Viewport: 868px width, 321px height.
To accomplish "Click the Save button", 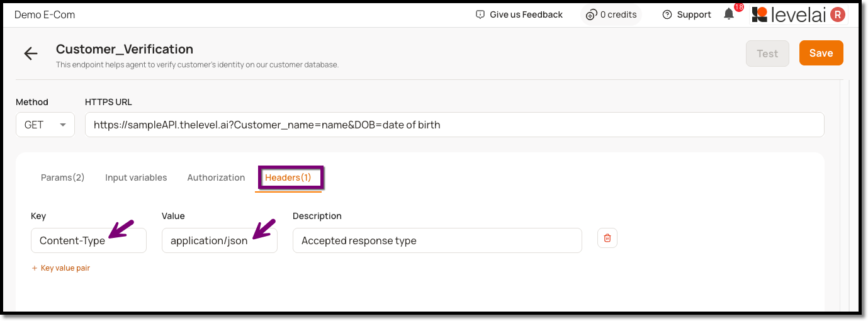I will point(821,53).
